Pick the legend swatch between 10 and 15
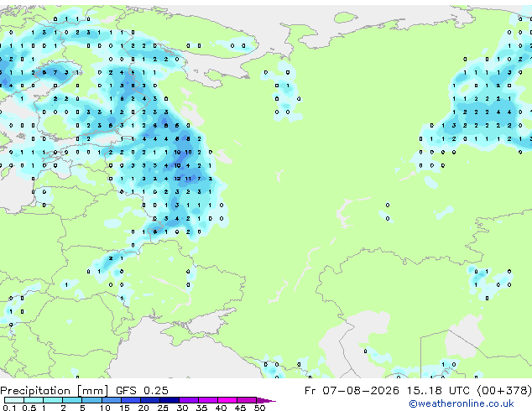532x411 pixels. (x=112, y=400)
